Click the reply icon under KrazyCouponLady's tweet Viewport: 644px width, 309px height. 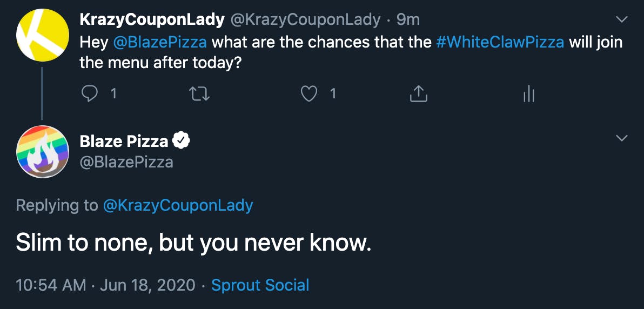(x=90, y=94)
